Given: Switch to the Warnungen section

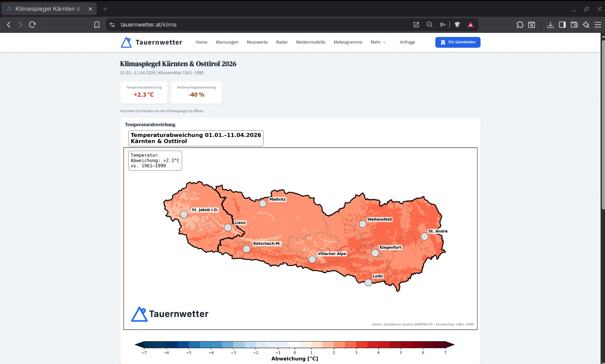Looking at the screenshot, I should (227, 42).
